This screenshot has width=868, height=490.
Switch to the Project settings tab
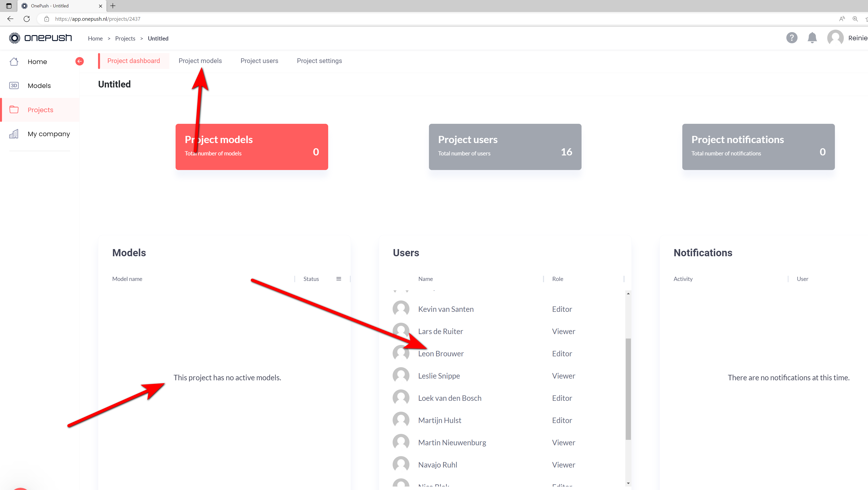[320, 61]
